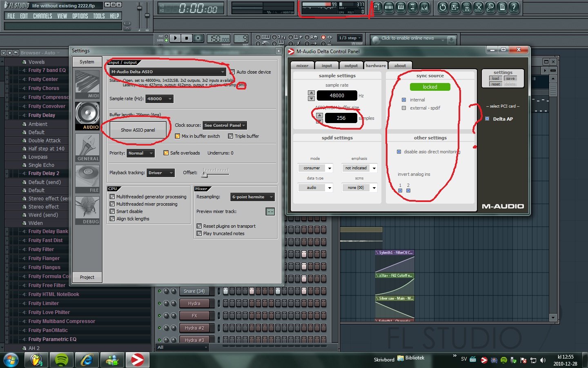Open the Windows Start menu

pyautogui.click(x=11, y=360)
